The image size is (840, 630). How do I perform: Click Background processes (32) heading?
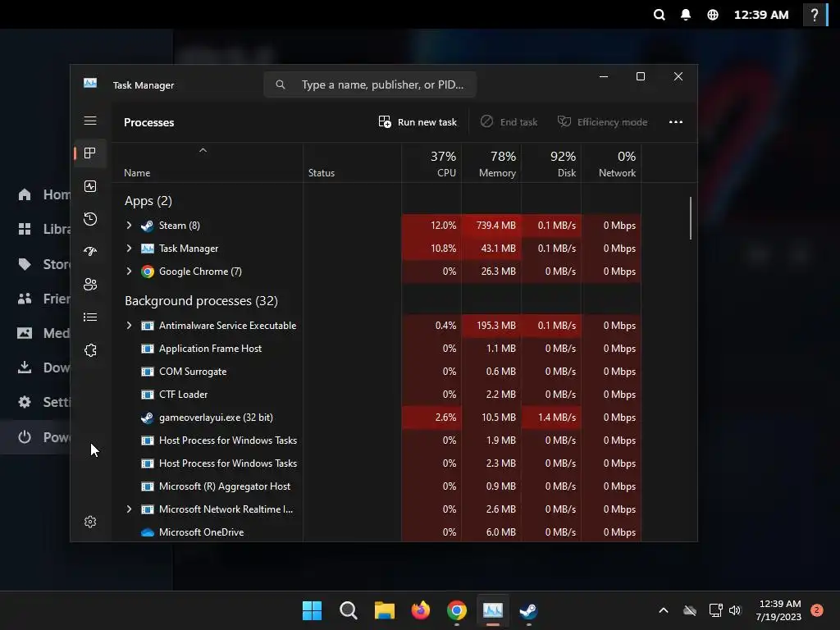[x=202, y=301]
